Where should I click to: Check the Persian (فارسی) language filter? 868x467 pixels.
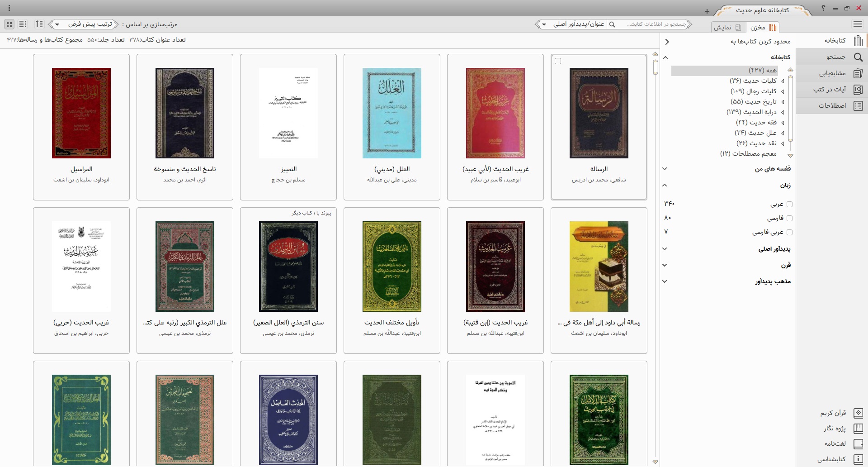789,219
